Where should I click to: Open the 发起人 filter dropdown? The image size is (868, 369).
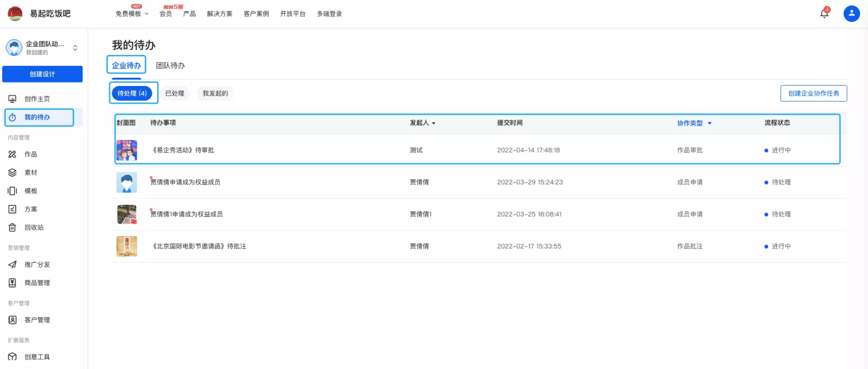(434, 123)
